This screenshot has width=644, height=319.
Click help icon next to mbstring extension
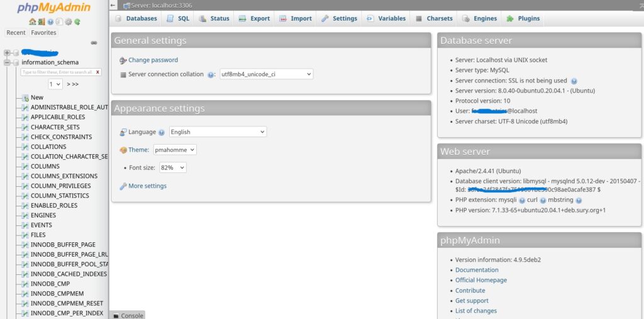(579, 200)
